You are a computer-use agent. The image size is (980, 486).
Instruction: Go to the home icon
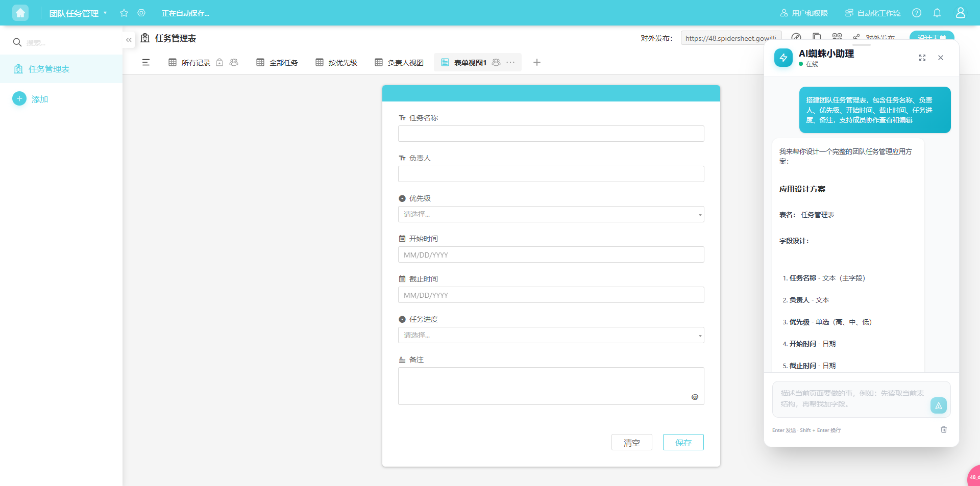tap(20, 13)
